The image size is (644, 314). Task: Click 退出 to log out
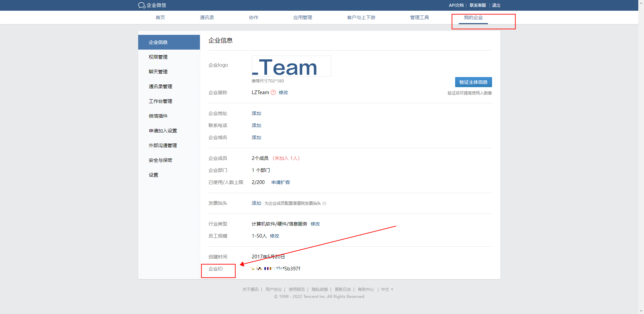tap(496, 5)
